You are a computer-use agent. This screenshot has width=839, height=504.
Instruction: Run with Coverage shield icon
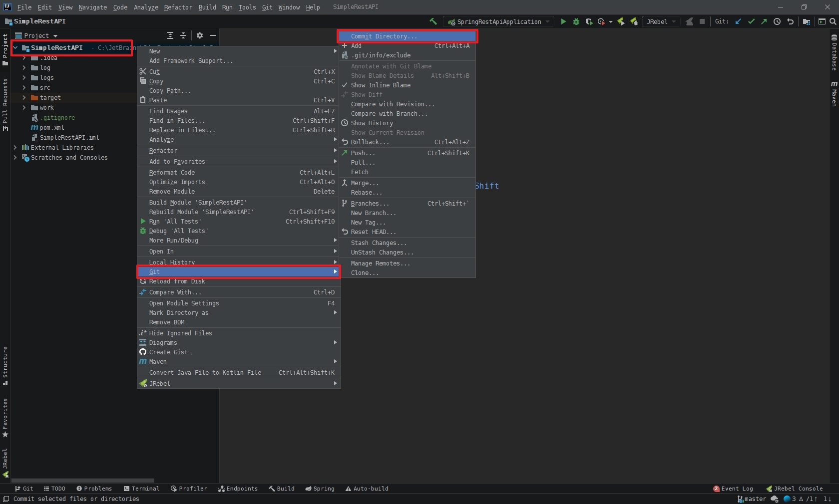(589, 21)
